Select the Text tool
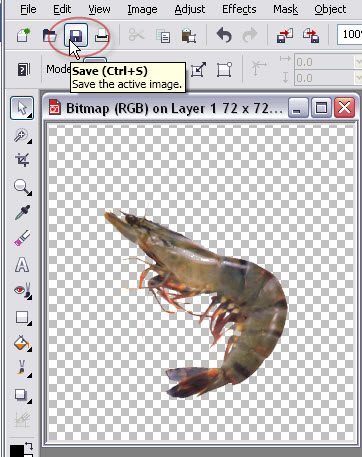The height and width of the screenshot is (457, 362). pos(22,265)
